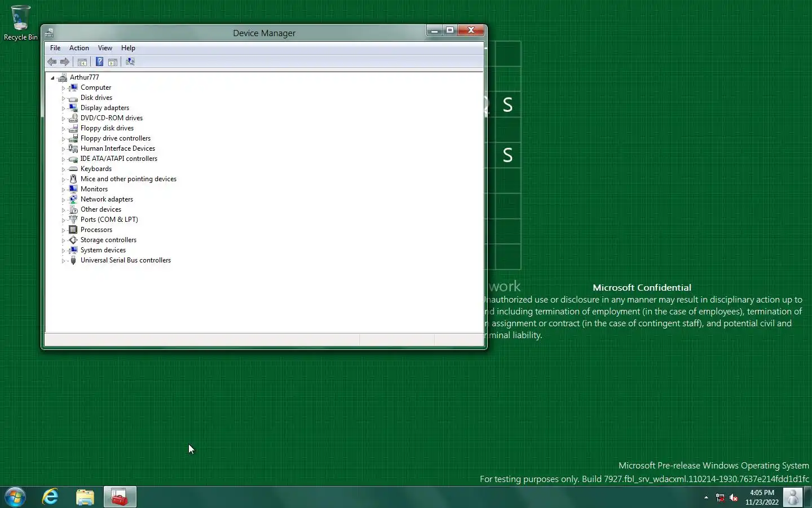This screenshot has width=812, height=508.
Task: Click the Device Manager toolbox taskbar button
Action: click(120, 497)
